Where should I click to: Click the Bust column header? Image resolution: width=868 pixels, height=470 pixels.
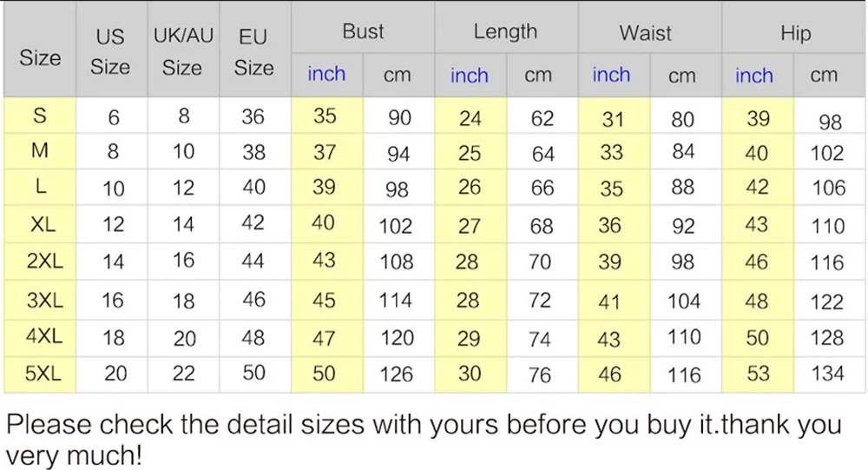click(x=363, y=32)
